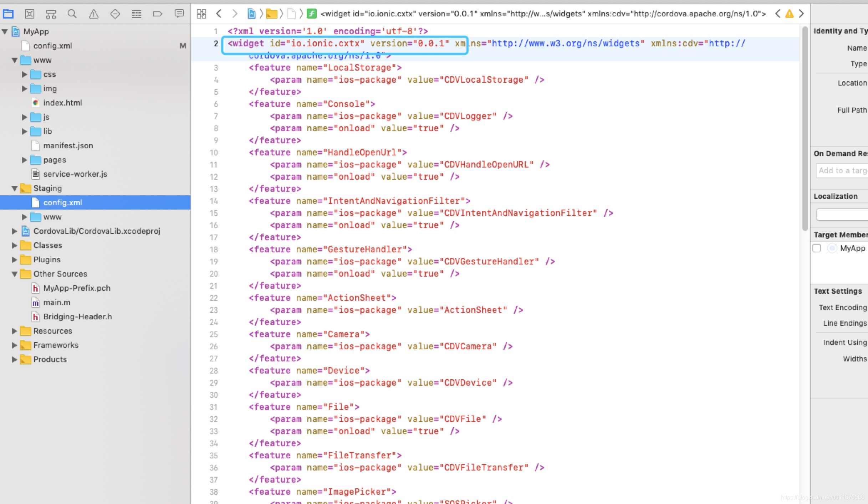Viewport: 868px width, 504px height.
Task: Click the ImagePicker feature line
Action: 322,492
